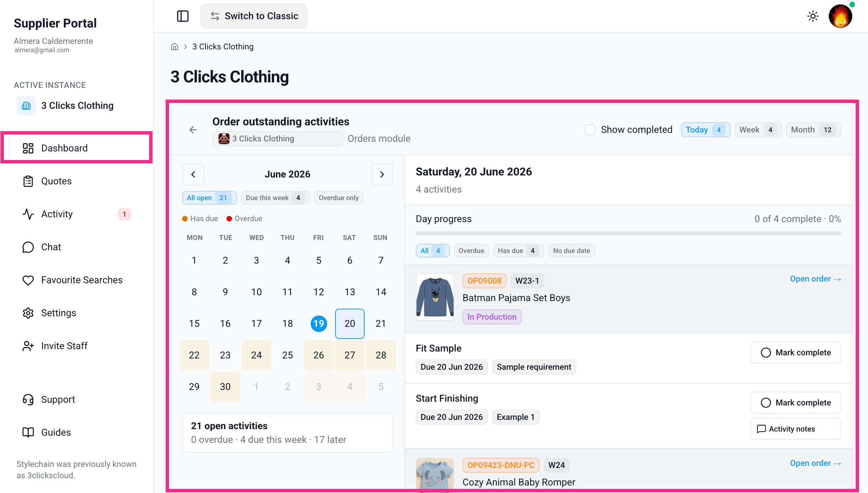Click the Invite Staff icon
868x493 pixels.
tap(28, 346)
